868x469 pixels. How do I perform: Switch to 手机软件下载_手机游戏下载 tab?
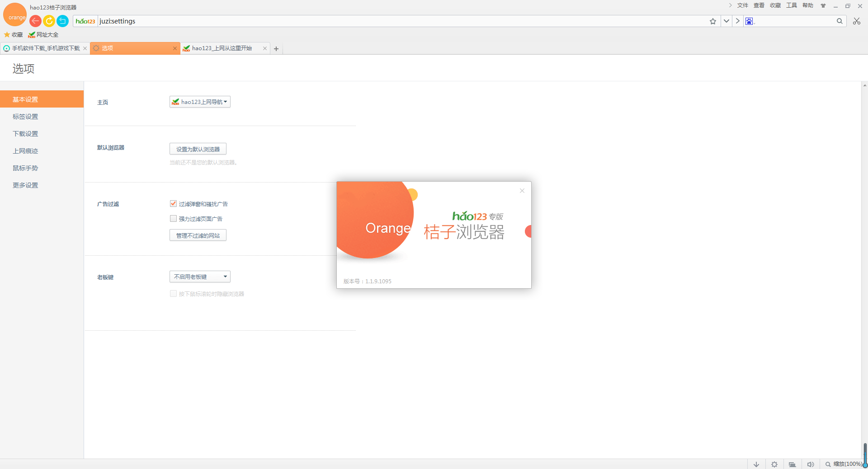[45, 48]
